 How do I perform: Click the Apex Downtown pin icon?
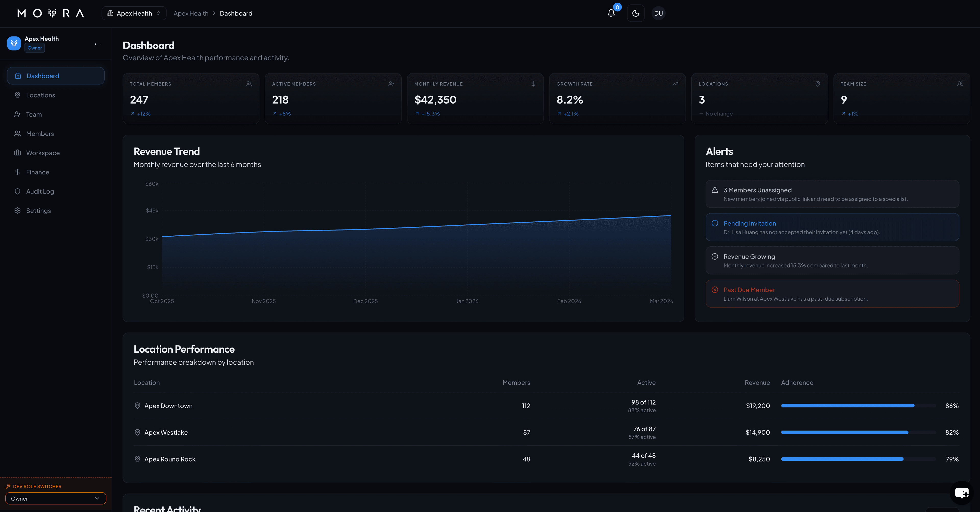click(137, 406)
